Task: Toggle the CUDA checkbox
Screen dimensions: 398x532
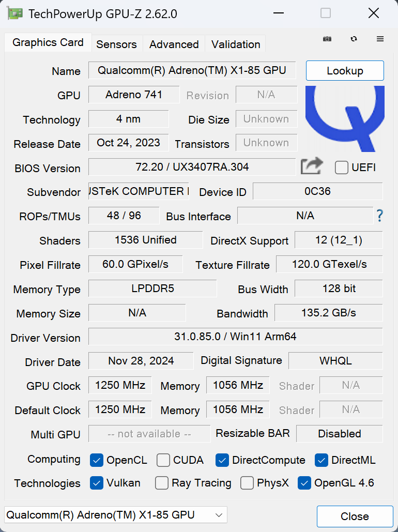Action: 163,461
